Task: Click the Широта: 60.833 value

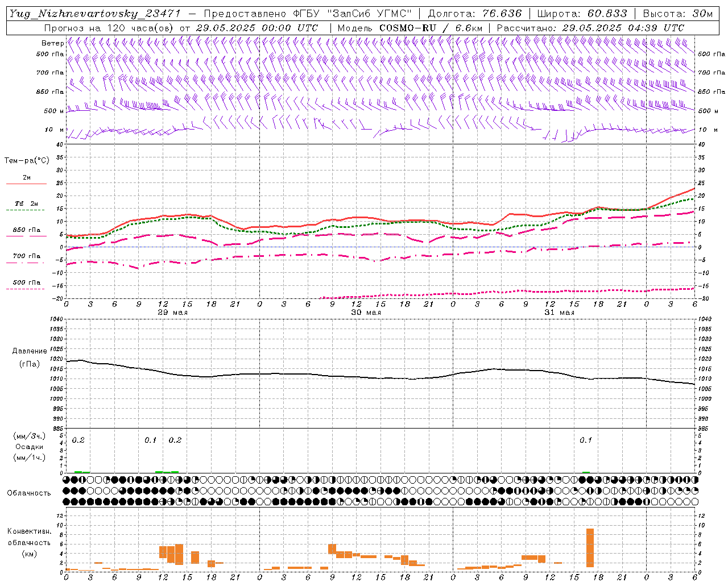Action: pos(582,14)
